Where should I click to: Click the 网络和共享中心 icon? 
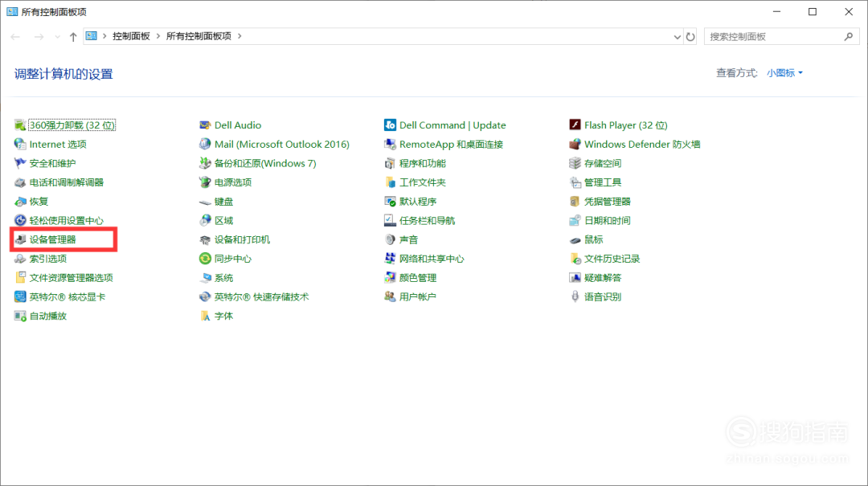pos(390,259)
